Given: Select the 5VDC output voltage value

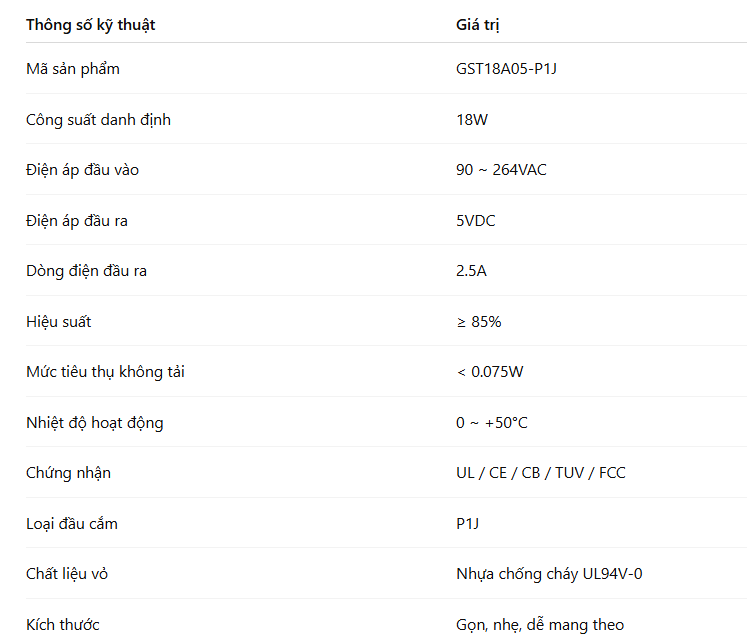Looking at the screenshot, I should (475, 221).
